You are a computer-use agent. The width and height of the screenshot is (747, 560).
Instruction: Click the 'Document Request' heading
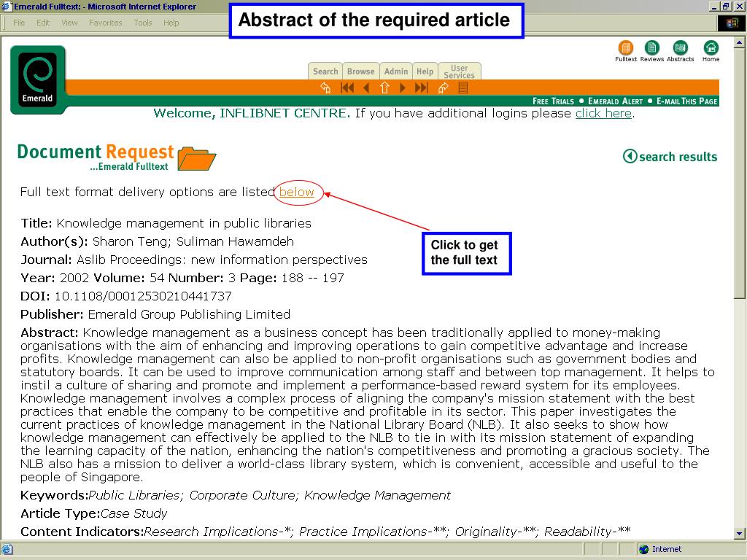pyautogui.click(x=96, y=152)
